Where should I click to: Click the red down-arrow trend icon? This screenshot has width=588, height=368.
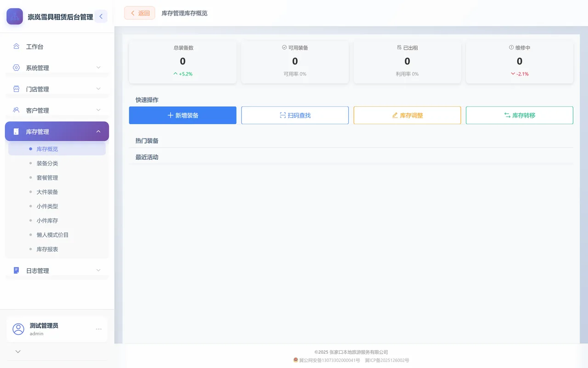[513, 74]
